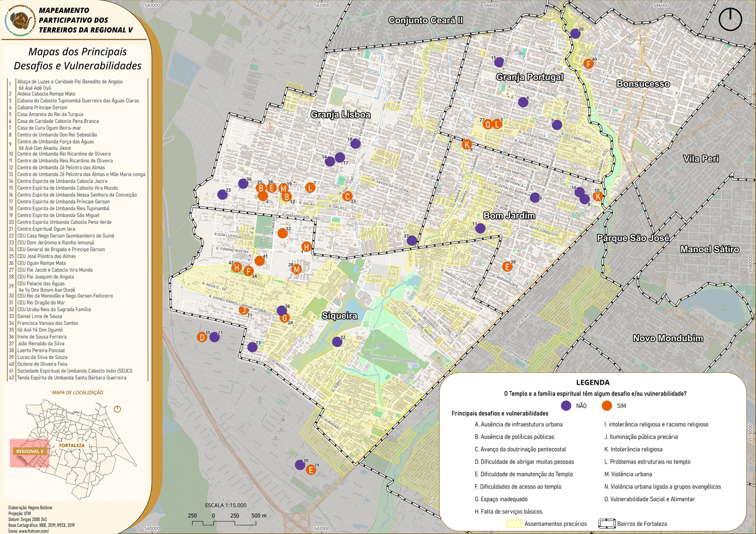
Task: Click the Regional V highlight in the inset map
Action: (x=29, y=452)
